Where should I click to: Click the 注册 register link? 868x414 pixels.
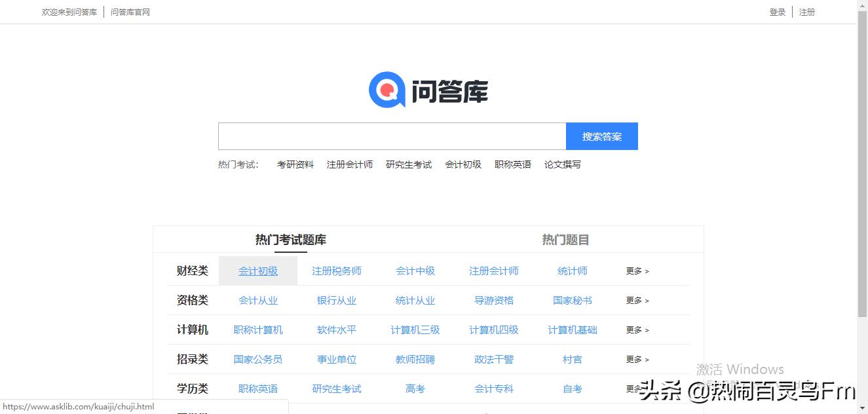click(x=807, y=12)
